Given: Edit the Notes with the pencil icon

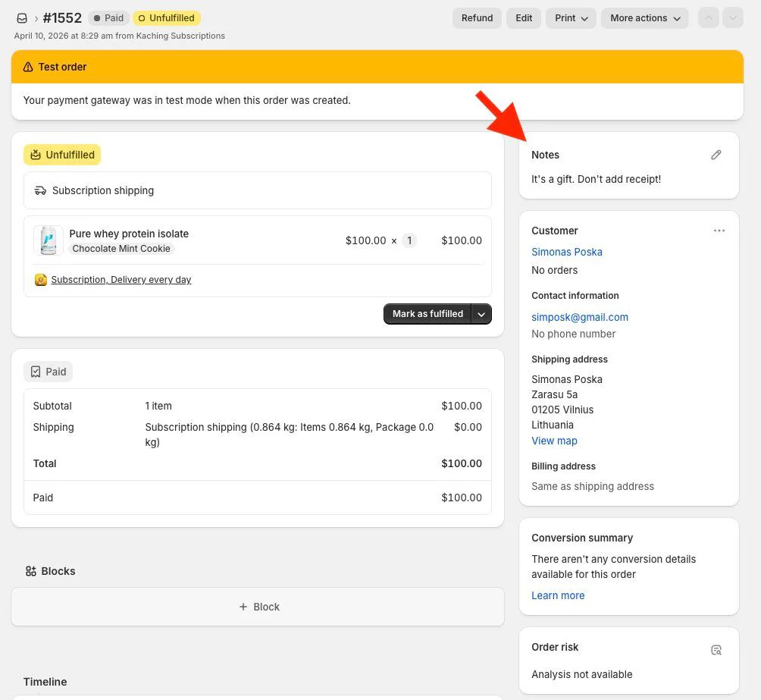Looking at the screenshot, I should point(716,155).
